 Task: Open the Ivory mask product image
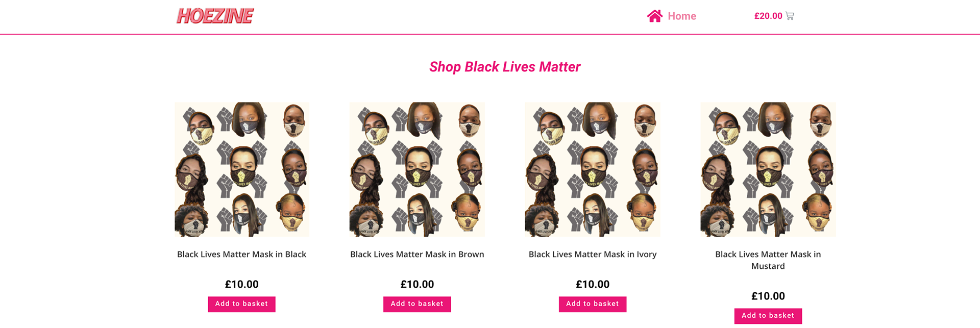tap(593, 169)
